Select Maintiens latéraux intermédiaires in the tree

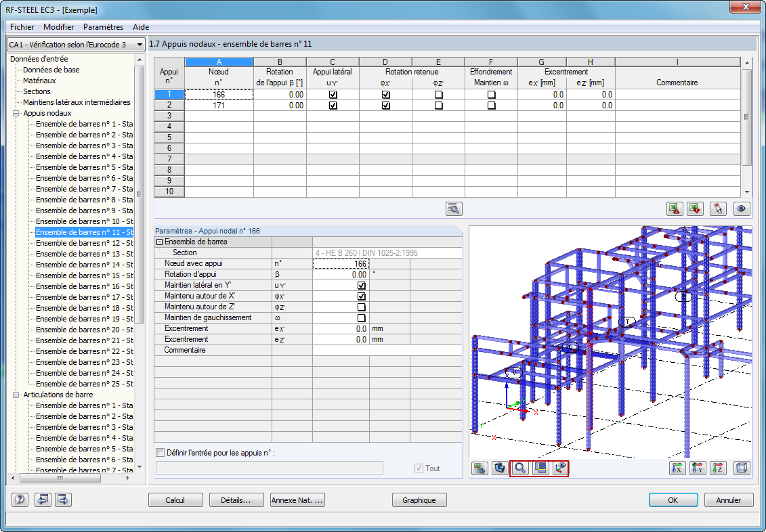coord(77,102)
